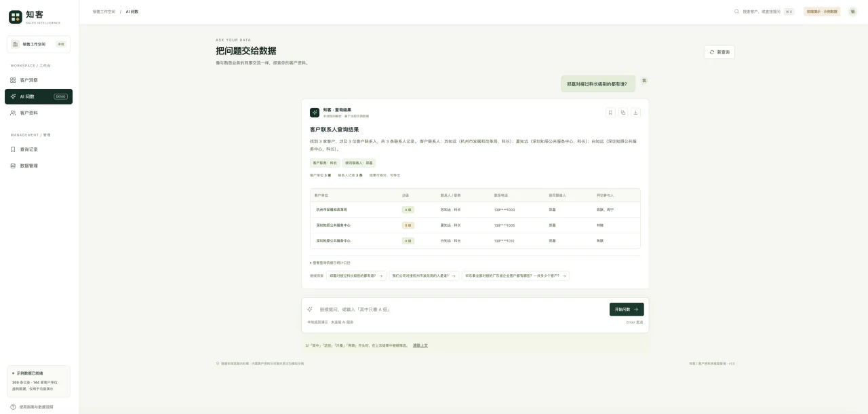Click suggestion about 广东省企业客户
This screenshot has width=868, height=414.
point(515,276)
